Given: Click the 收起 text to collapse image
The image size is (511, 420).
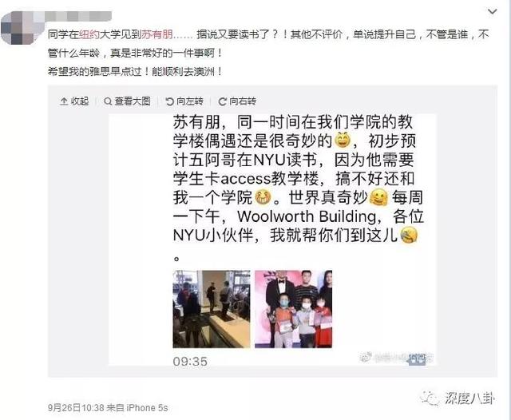Looking at the screenshot, I should (x=80, y=101).
